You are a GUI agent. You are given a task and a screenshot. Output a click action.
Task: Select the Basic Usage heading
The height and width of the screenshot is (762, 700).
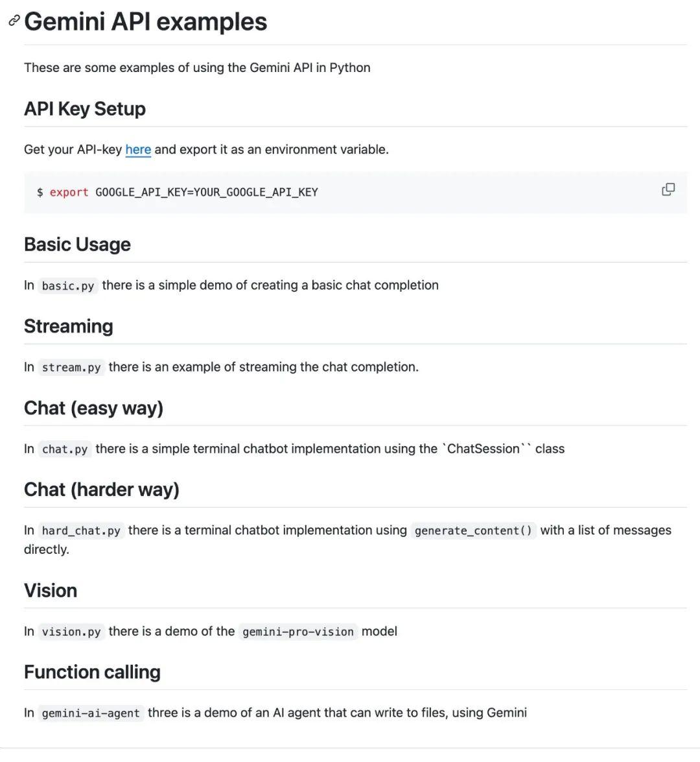(x=77, y=244)
